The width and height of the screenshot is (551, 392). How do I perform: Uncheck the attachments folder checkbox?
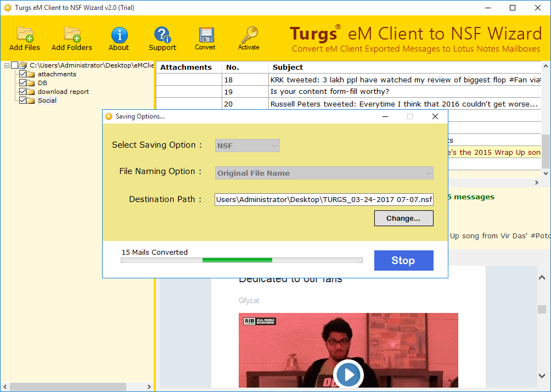pos(23,74)
